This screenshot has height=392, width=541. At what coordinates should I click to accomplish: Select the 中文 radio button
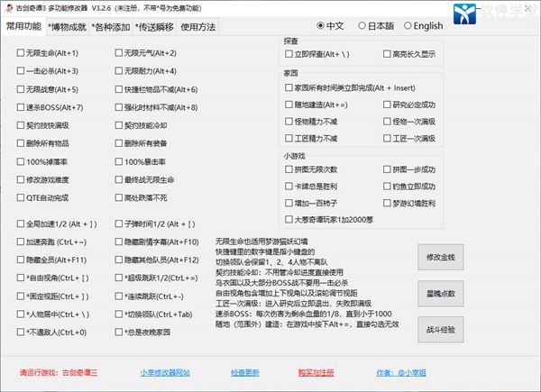pyautogui.click(x=320, y=26)
